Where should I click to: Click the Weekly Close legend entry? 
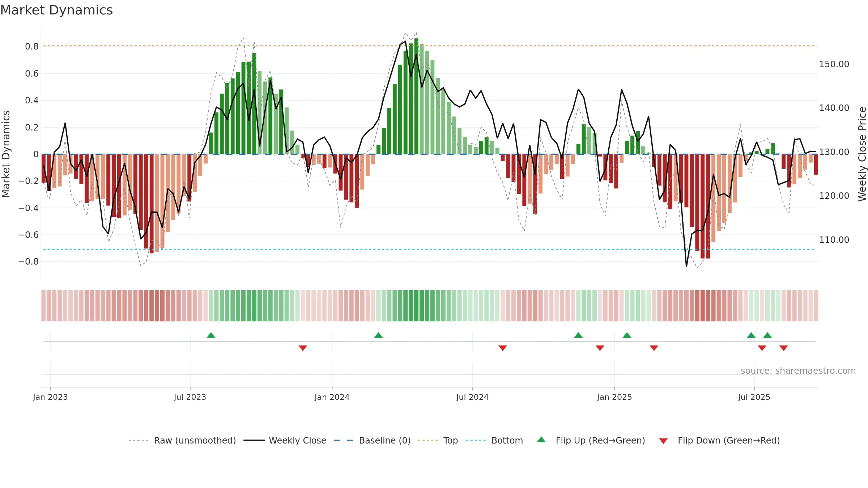click(x=285, y=440)
